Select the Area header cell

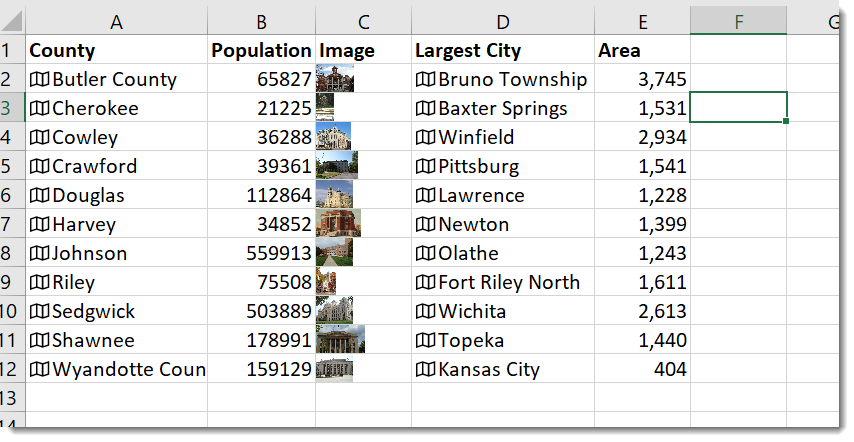(x=643, y=50)
